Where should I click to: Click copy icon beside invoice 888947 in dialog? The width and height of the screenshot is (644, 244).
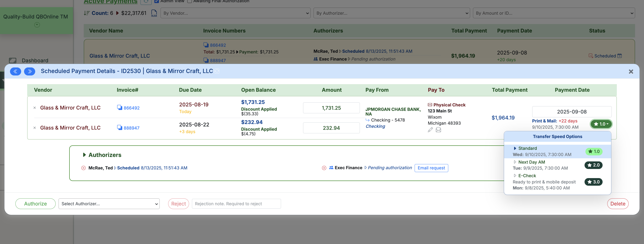click(x=120, y=127)
